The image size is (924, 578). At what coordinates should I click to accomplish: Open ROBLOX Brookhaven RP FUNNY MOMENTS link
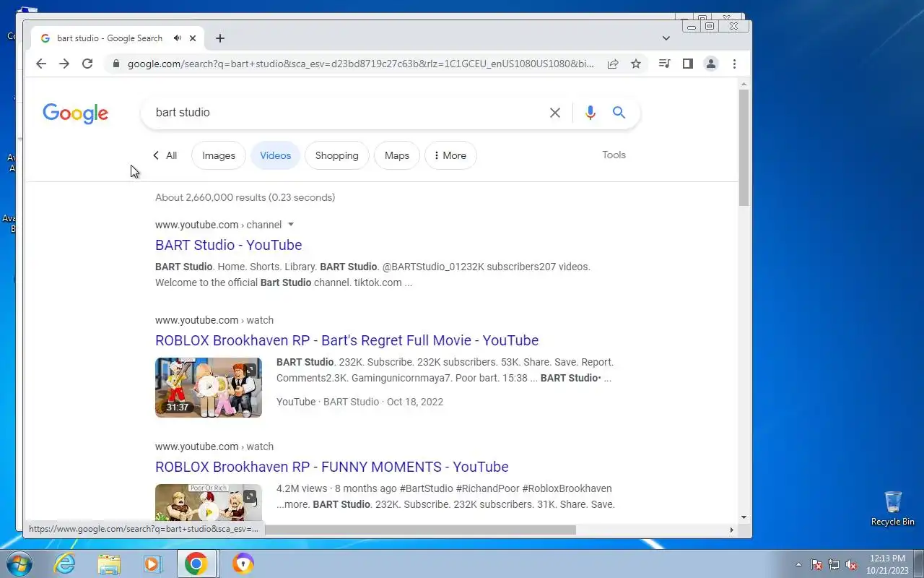[331, 467]
